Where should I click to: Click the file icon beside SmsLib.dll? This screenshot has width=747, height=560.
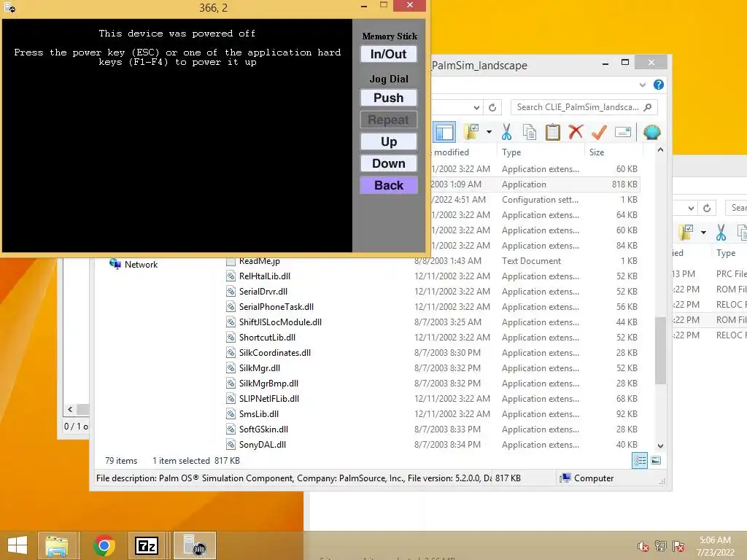231,414
